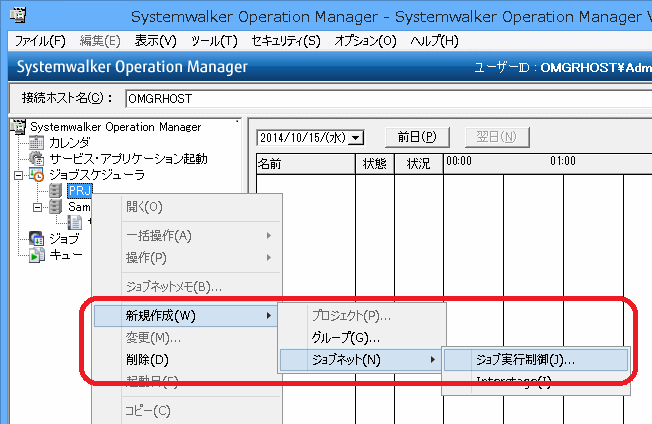Open the 編集(E) menu
Screen dimensions: 652x424
coord(100,41)
